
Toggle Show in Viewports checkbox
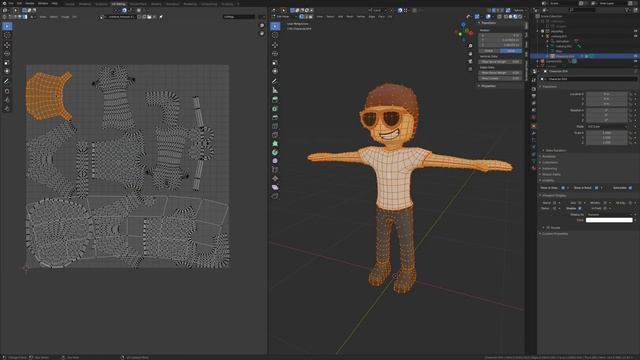coord(563,188)
